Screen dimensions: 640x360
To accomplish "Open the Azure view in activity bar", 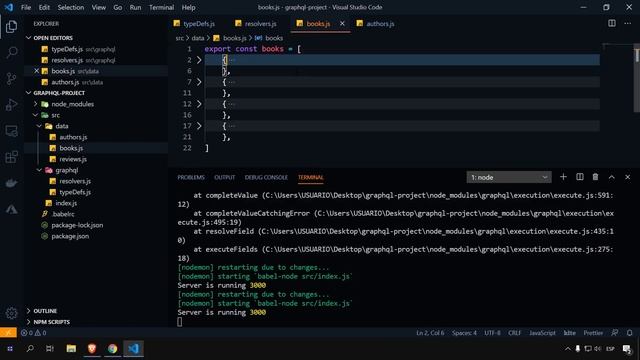I will pos(11,209).
